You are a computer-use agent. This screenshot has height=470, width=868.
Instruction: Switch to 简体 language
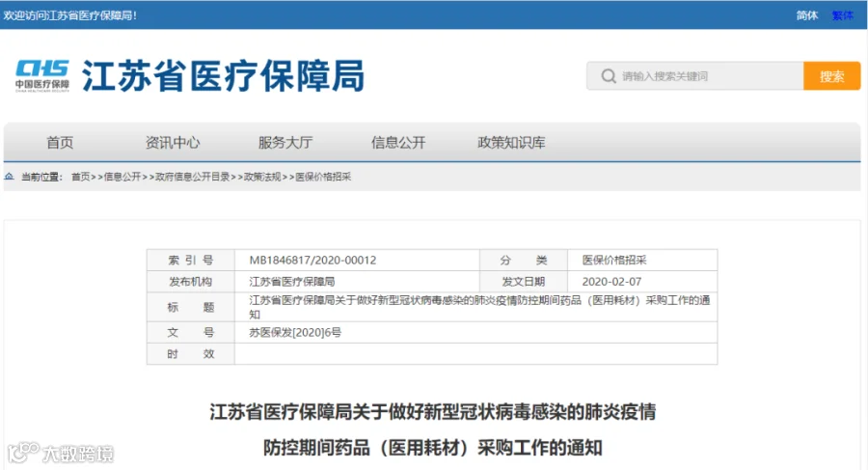(806, 15)
